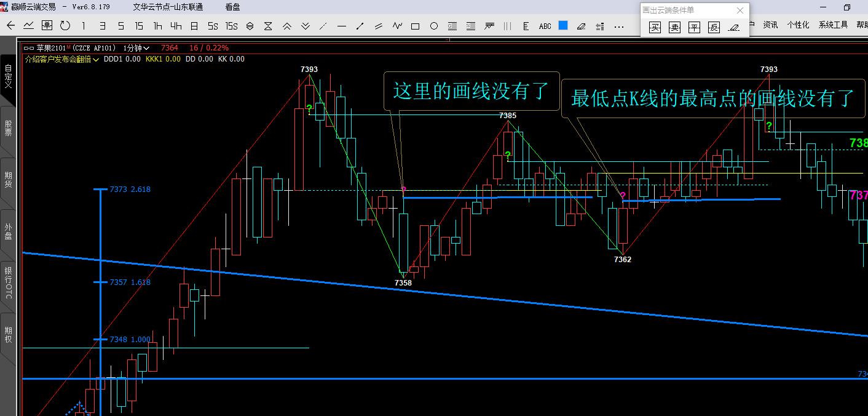This screenshot has width=868, height=416.
Task: Open the more tools ellipsis menu
Action: coord(618,26)
